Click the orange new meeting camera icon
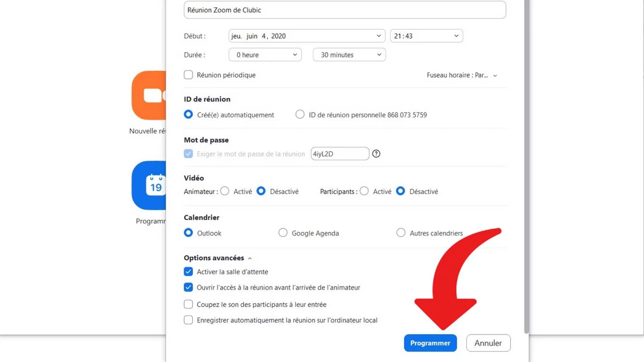This screenshot has height=362, width=644. [x=149, y=95]
